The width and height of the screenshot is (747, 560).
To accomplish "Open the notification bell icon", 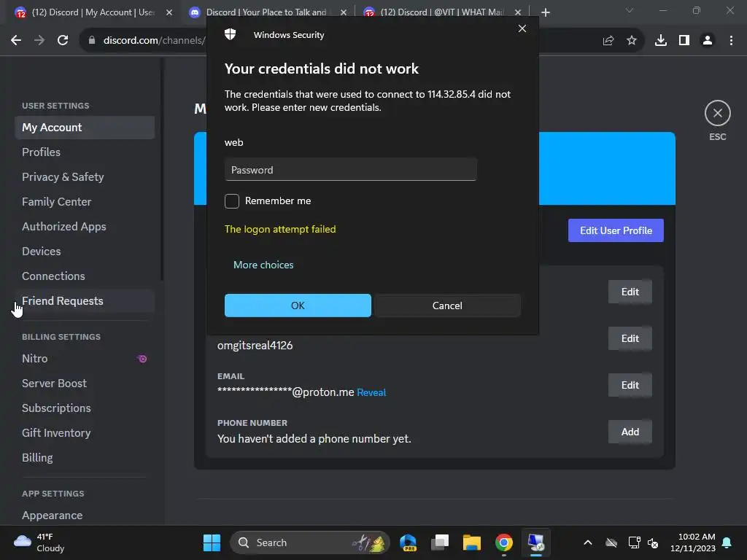I will pos(727,542).
